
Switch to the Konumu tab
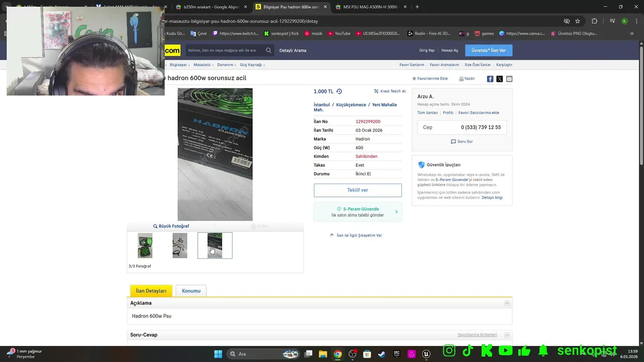click(x=191, y=291)
